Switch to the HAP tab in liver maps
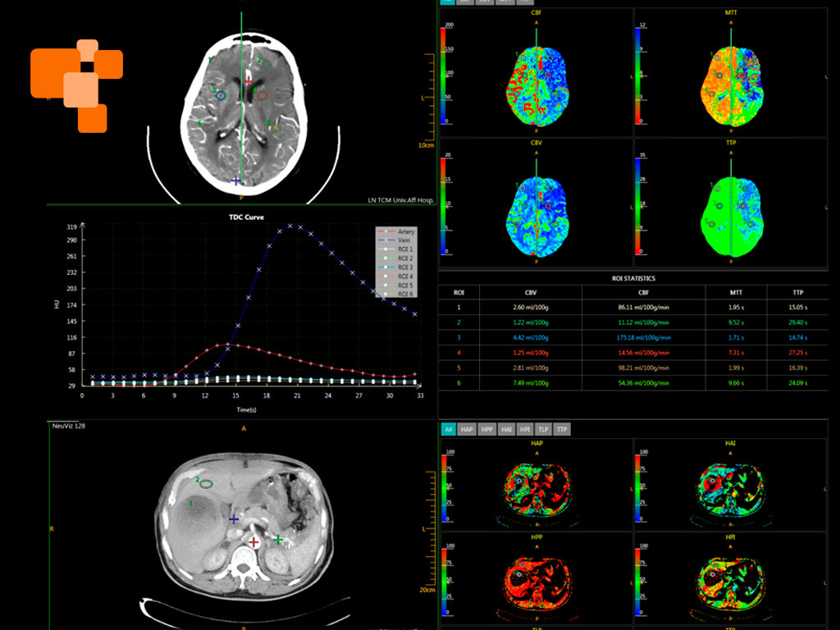The height and width of the screenshot is (630, 840). click(467, 429)
